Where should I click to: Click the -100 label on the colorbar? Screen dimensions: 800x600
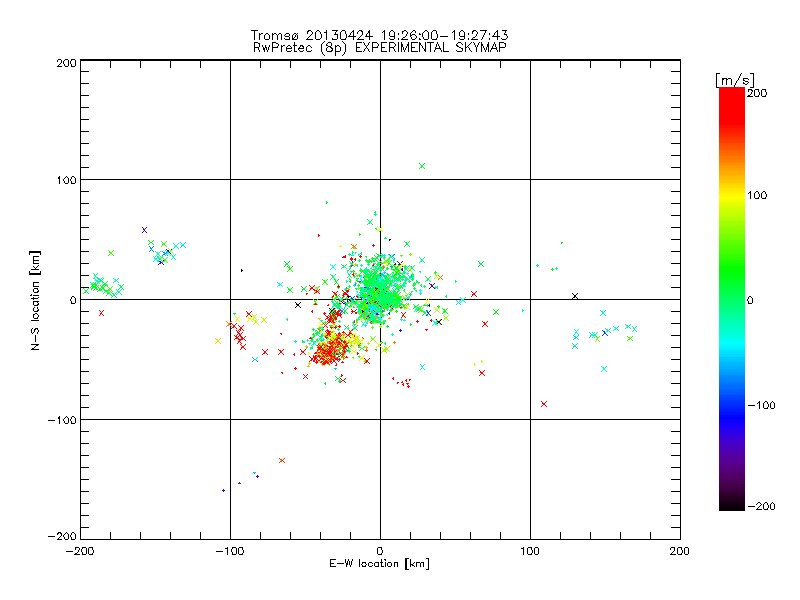[x=761, y=405]
